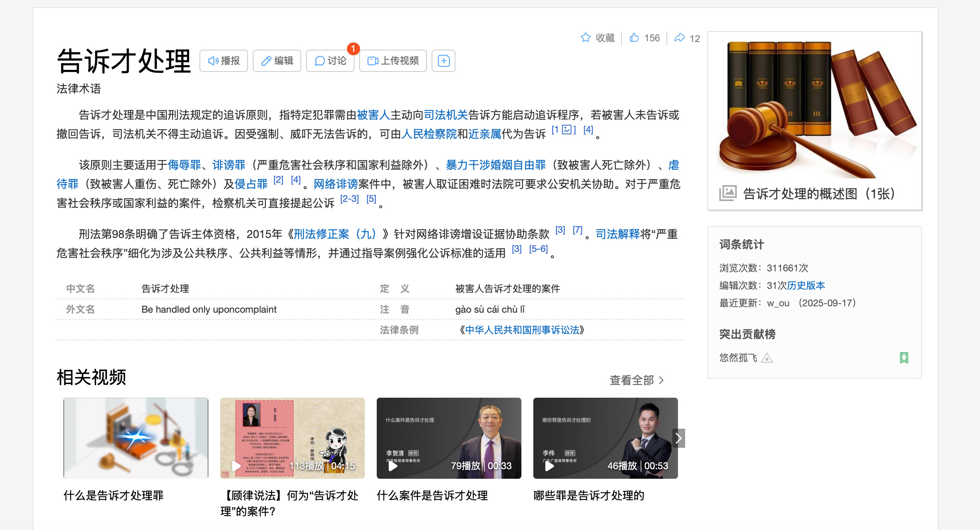Click the 播报 audio broadcast button
The width and height of the screenshot is (980, 530).
pyautogui.click(x=224, y=61)
